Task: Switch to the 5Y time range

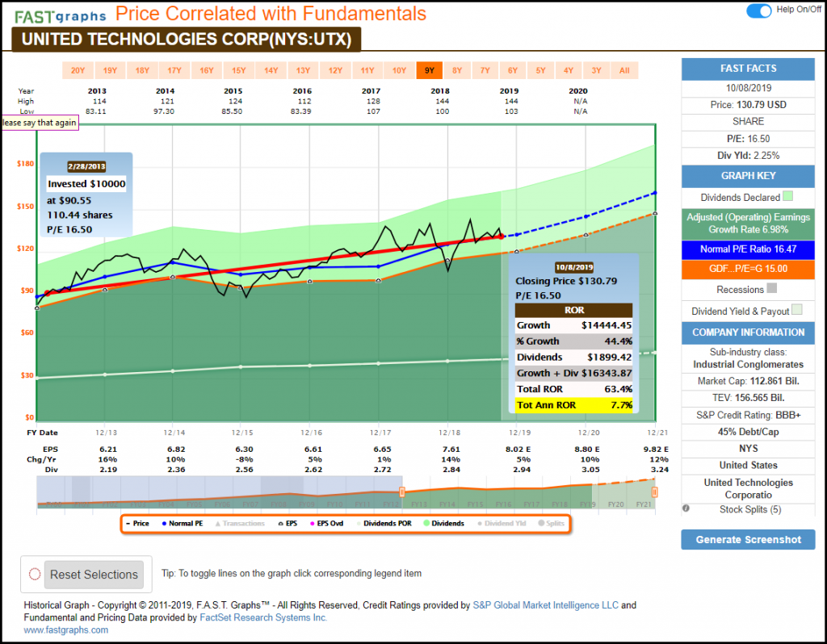Action: [540, 70]
